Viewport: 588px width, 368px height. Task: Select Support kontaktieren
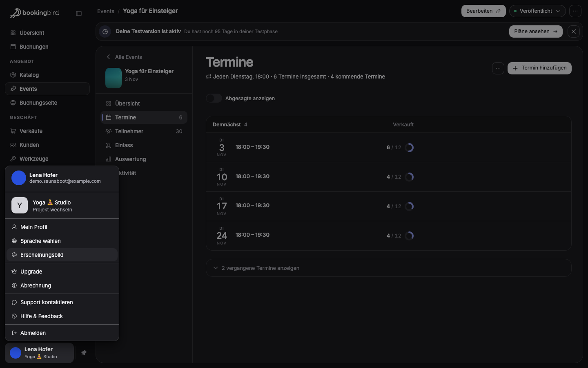tap(62, 302)
